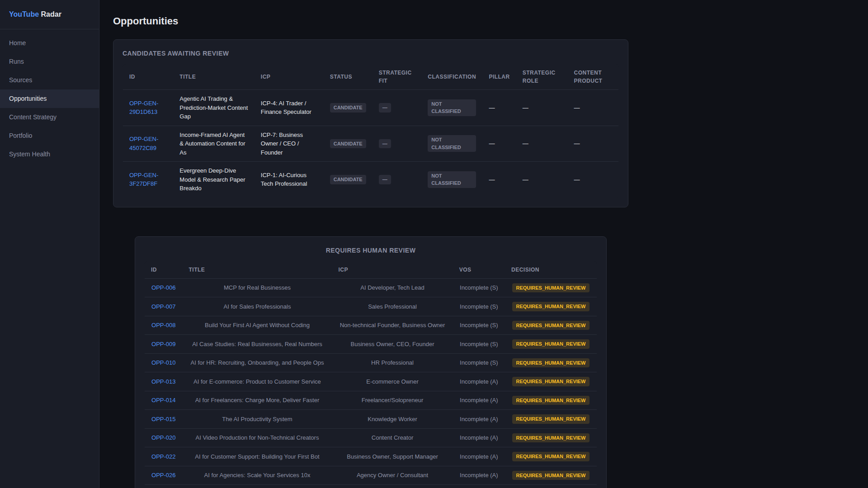
Task: Click strategic fit dash badge in ICP-7 row
Action: coord(385,144)
